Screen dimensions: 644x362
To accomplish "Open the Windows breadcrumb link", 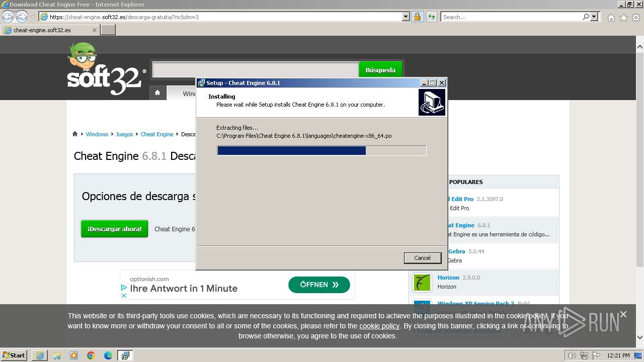I will (97, 134).
